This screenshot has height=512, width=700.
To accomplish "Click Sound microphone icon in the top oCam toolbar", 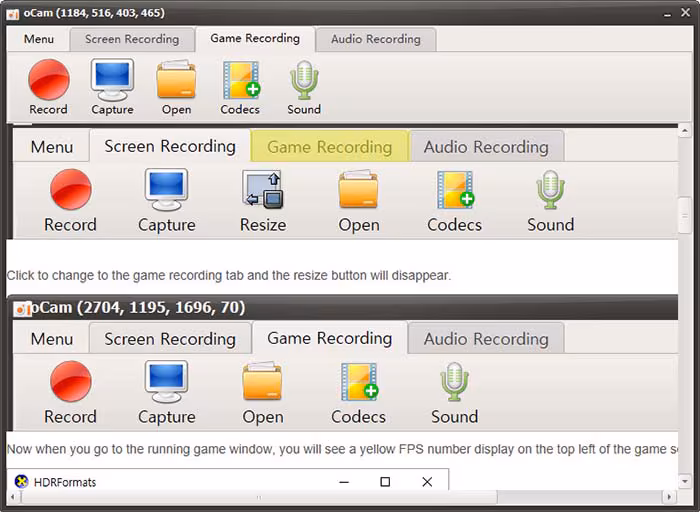I will [x=304, y=80].
